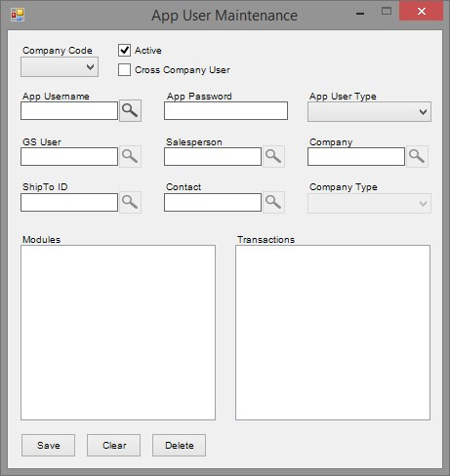Focus the Company text field

pos(356,157)
